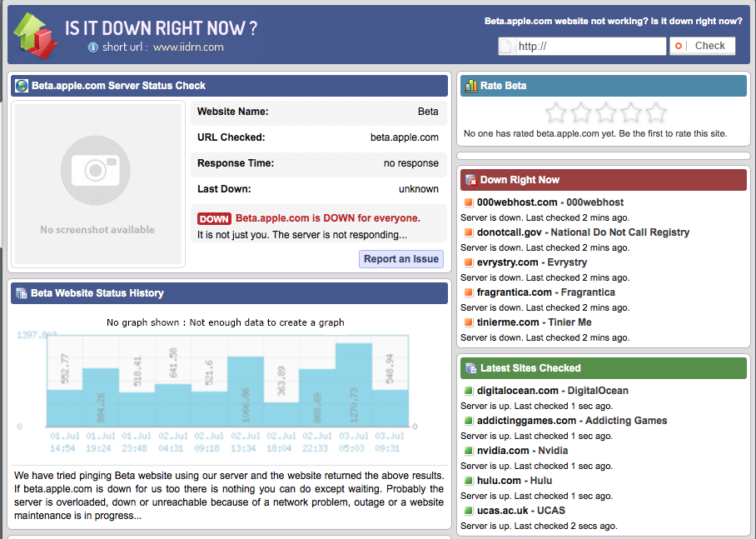The height and width of the screenshot is (539, 756).
Task: Click the server error icon beside Down Right Now
Action: [470, 180]
